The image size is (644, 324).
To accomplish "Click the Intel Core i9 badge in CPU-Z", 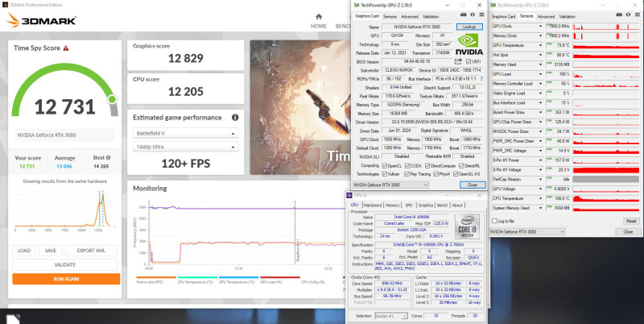I will tap(468, 226).
